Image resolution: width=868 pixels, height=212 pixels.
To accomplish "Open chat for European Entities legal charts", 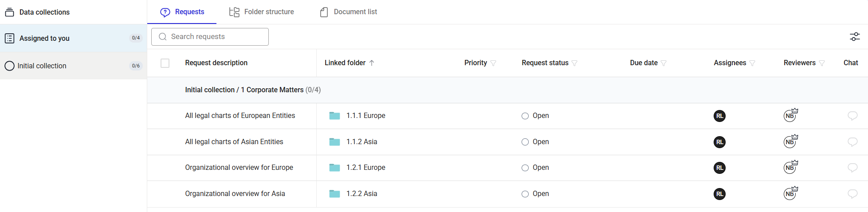I will click(852, 116).
